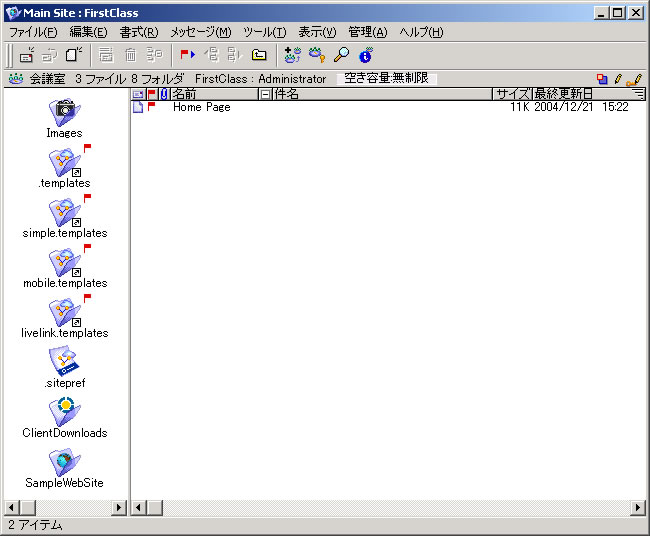Open the 表示(V) menu

pyautogui.click(x=317, y=32)
